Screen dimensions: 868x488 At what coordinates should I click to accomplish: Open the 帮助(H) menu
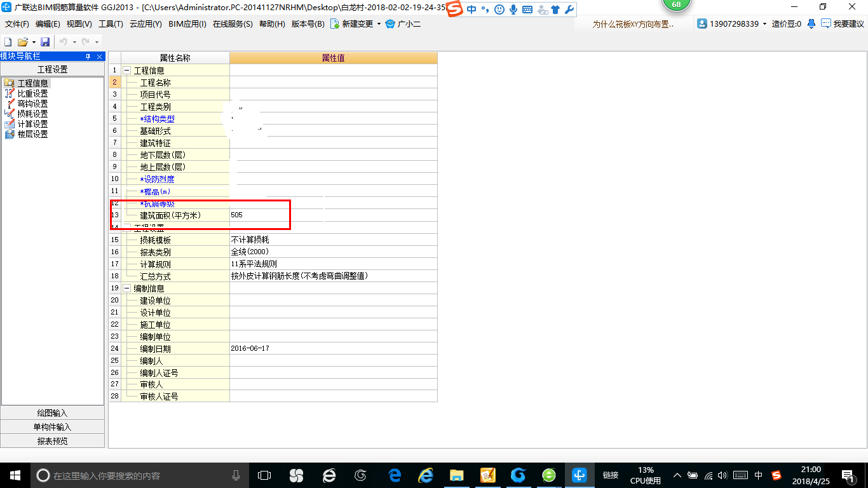coord(272,24)
